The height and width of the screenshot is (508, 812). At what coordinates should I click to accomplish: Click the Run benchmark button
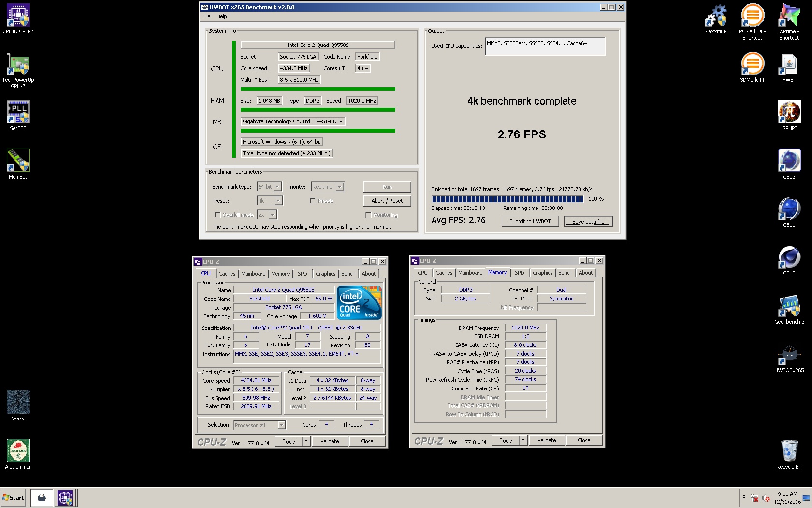387,187
